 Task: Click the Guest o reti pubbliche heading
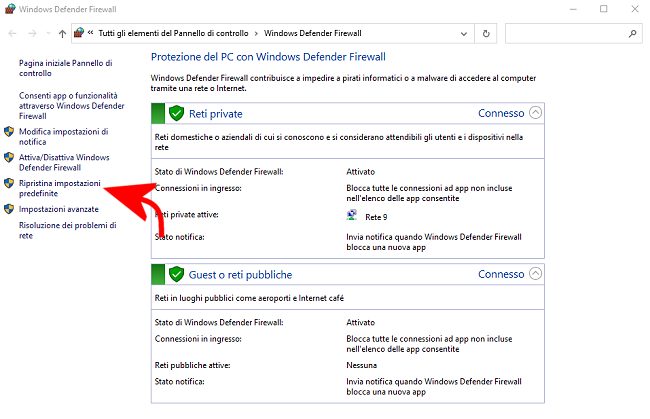pos(240,274)
